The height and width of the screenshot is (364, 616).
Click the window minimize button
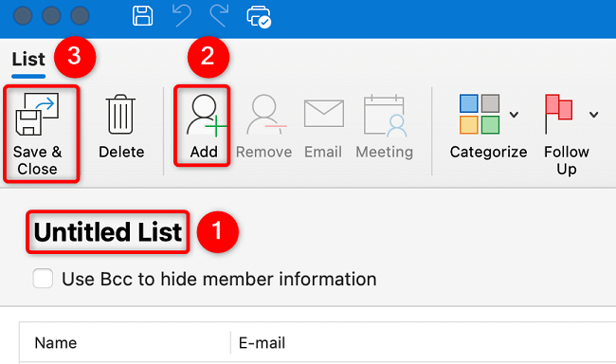(51, 16)
